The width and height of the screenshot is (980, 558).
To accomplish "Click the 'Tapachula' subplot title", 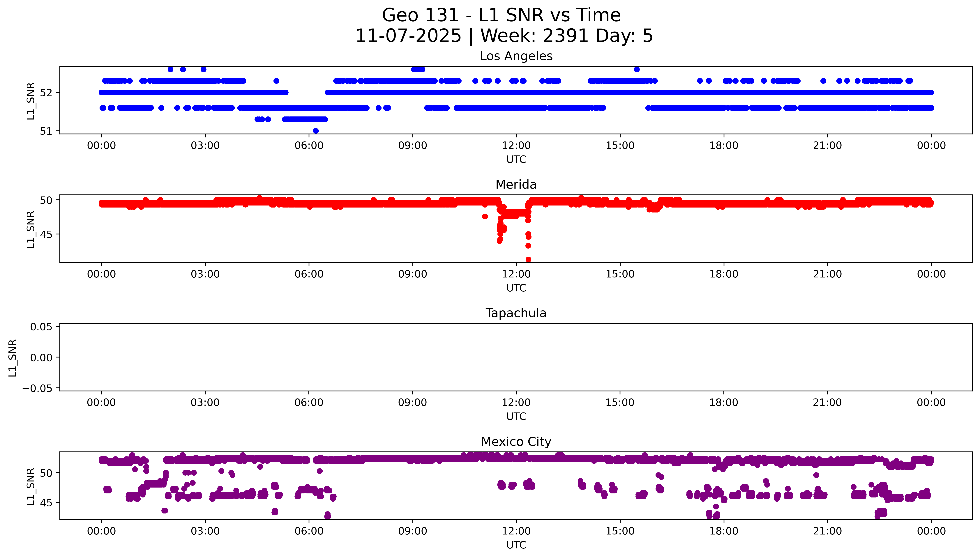I will (516, 313).
